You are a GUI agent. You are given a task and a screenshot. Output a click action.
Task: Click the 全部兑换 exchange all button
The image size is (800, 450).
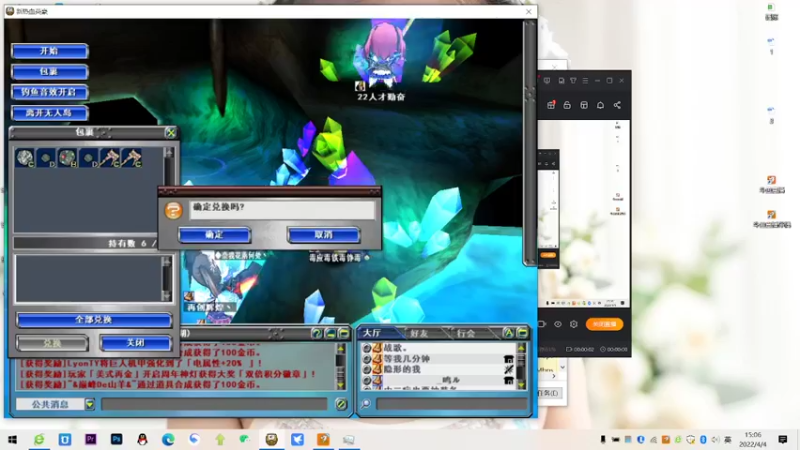pos(93,320)
